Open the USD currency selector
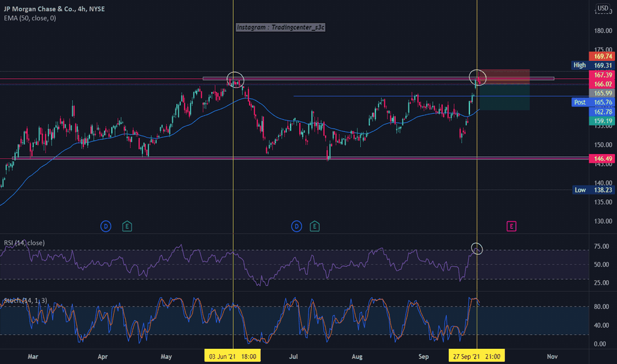617x364 pixels. [x=603, y=8]
